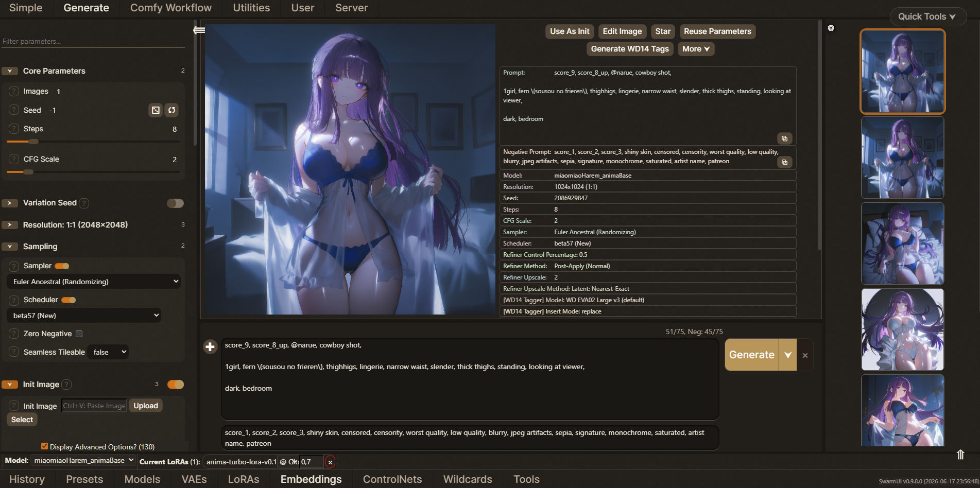Expand the Variation Seed group
This screenshot has width=980, height=488.
click(x=10, y=203)
